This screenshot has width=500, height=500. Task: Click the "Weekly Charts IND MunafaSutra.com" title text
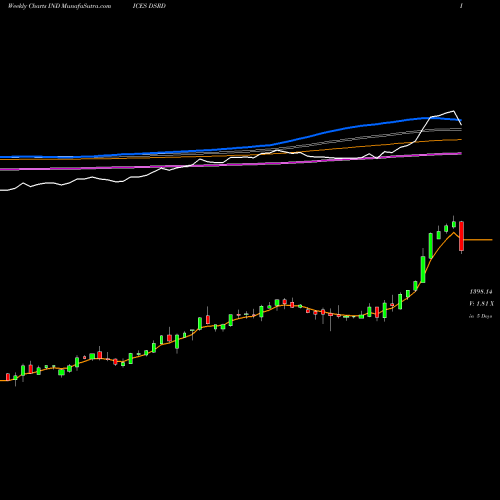pyautogui.click(x=59, y=6)
